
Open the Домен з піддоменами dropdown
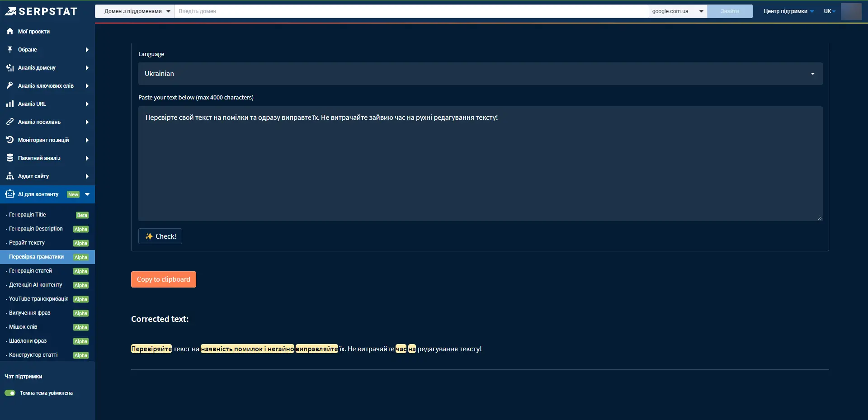tap(135, 11)
